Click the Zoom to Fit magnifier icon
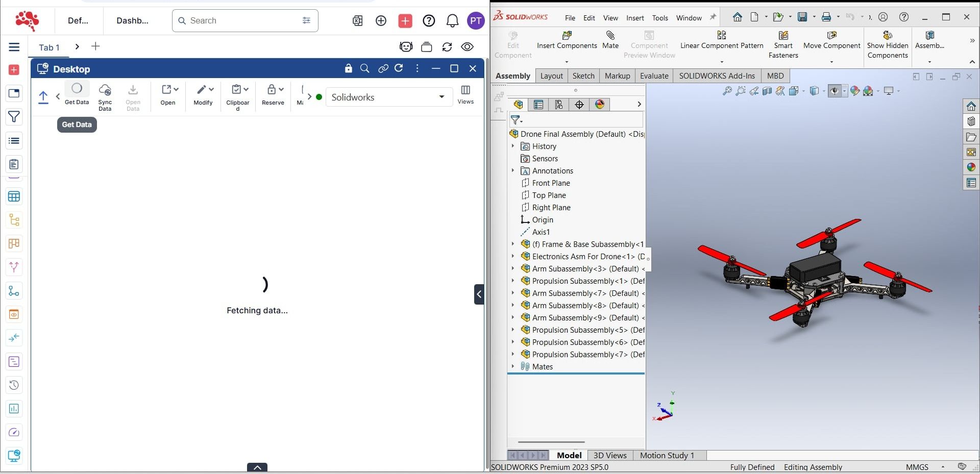 coord(727,91)
